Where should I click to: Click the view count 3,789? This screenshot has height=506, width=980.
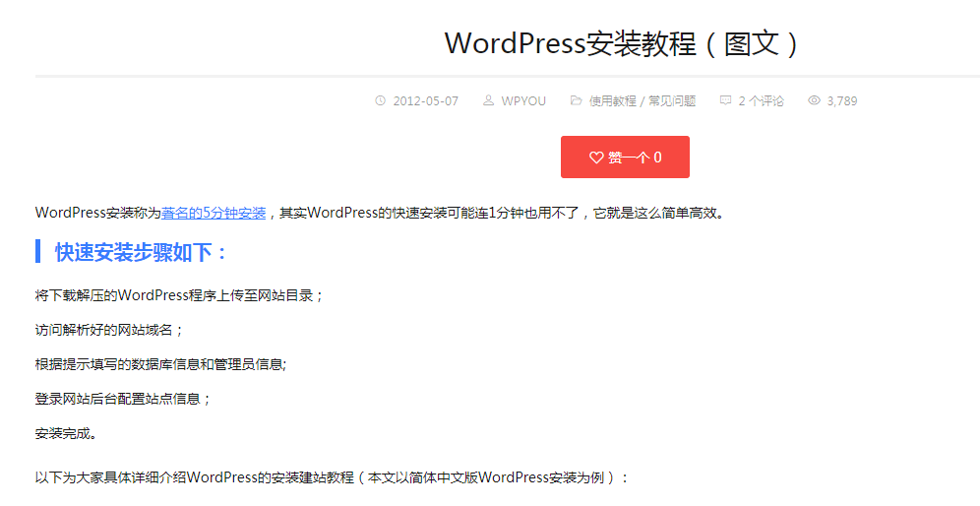[842, 100]
